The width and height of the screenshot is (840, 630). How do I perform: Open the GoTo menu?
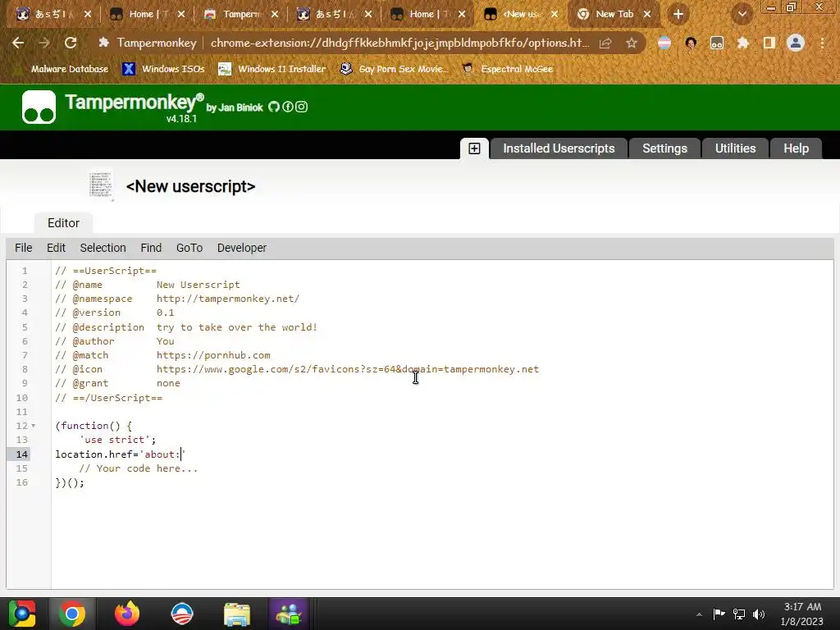tap(189, 248)
